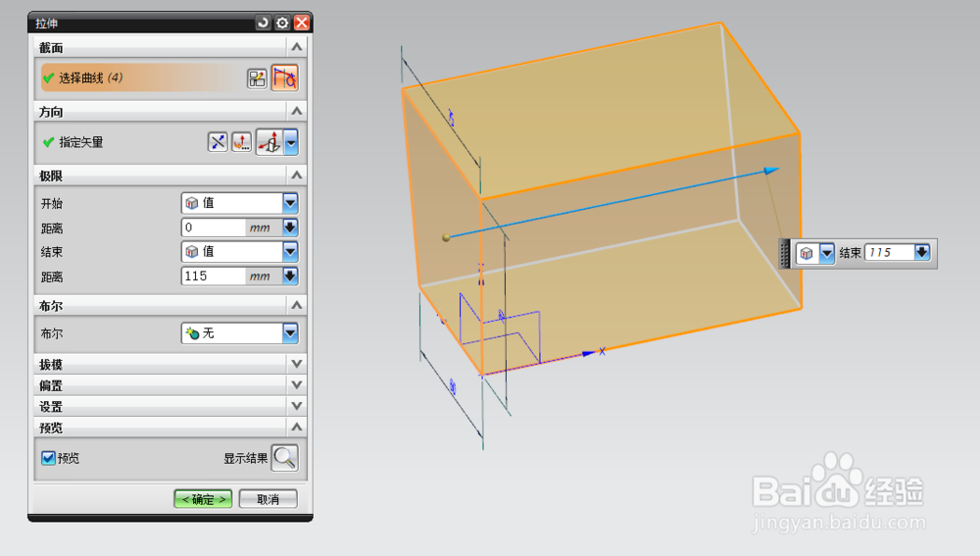This screenshot has height=556, width=980.
Task: Click the curve selection icon
Action: point(284,78)
